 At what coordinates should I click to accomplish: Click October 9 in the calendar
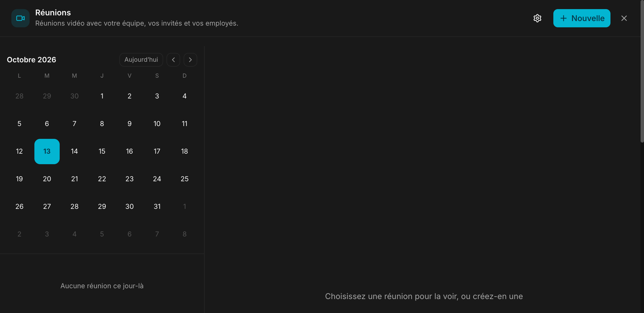(130, 124)
